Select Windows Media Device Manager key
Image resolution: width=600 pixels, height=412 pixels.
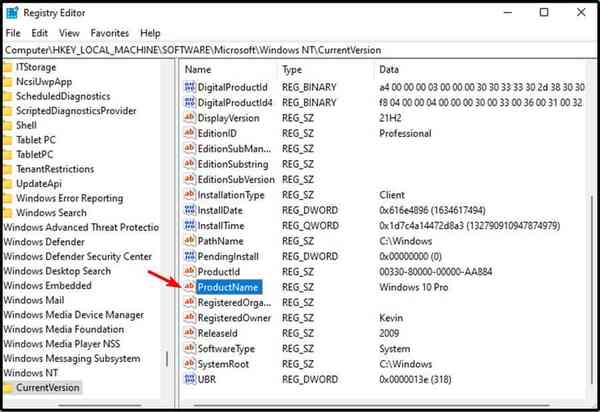pyautogui.click(x=73, y=315)
